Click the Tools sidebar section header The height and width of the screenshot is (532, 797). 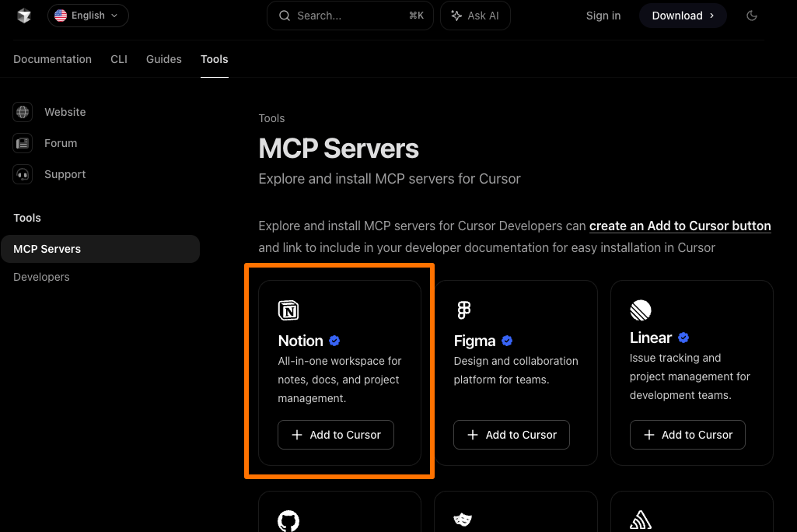pyautogui.click(x=27, y=218)
